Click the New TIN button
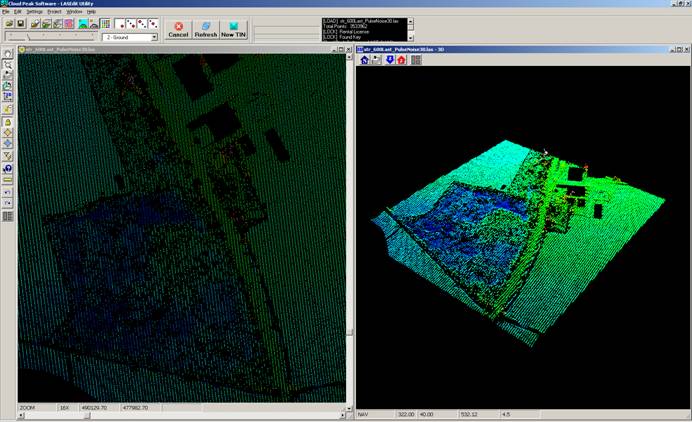692x422 pixels. 235,29
